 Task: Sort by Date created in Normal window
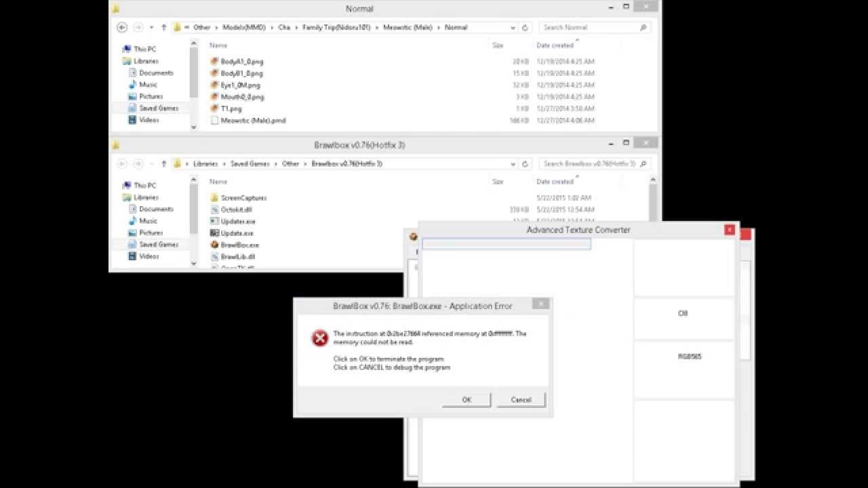click(x=555, y=45)
